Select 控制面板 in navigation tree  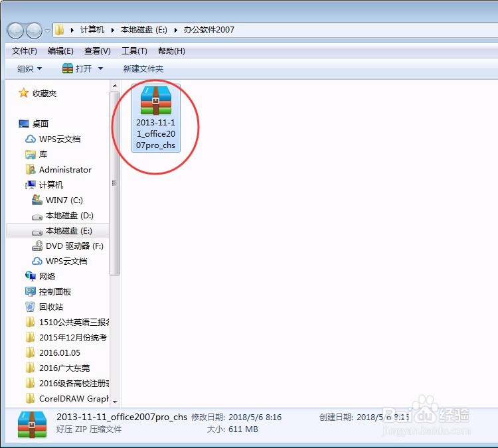pos(55,292)
